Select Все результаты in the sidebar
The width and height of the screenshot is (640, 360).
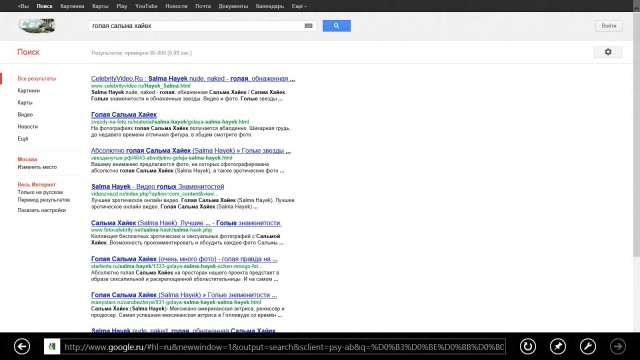(x=37, y=78)
